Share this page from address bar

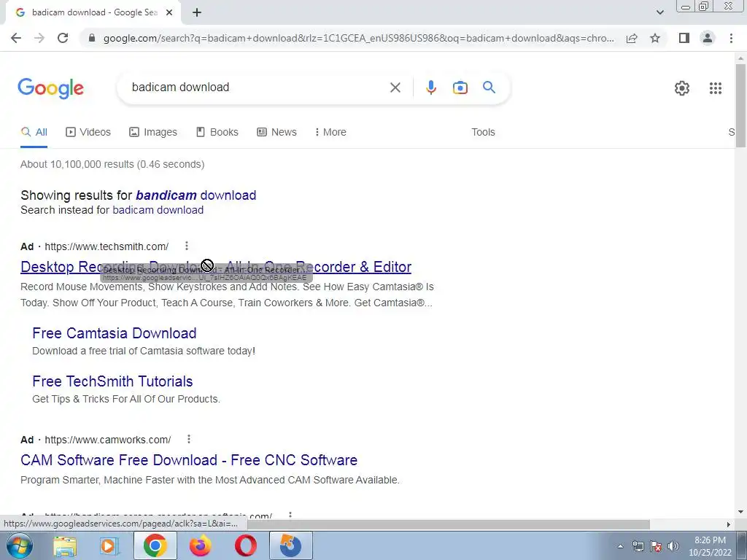[x=632, y=38]
